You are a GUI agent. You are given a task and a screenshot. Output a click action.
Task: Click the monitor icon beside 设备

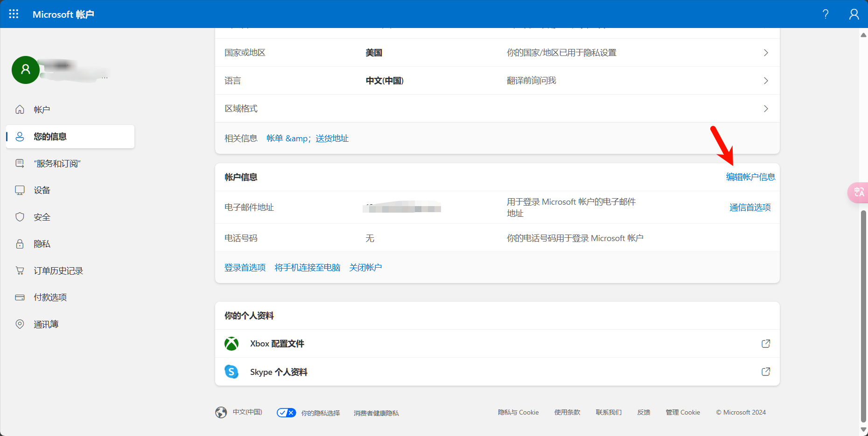click(x=20, y=190)
